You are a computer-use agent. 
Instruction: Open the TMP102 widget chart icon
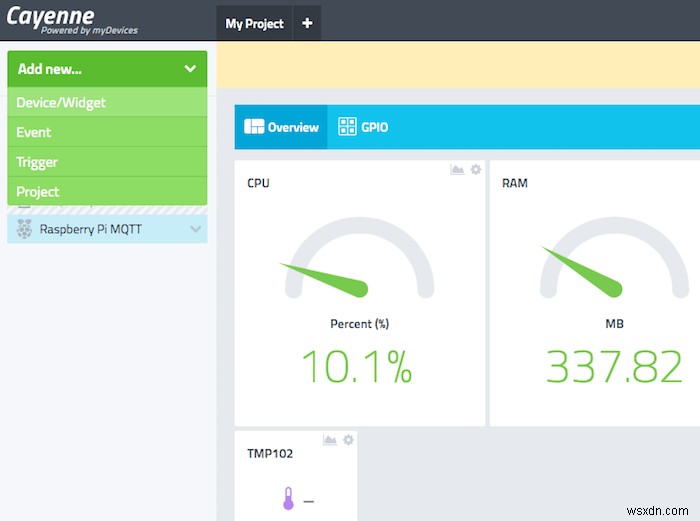(330, 440)
